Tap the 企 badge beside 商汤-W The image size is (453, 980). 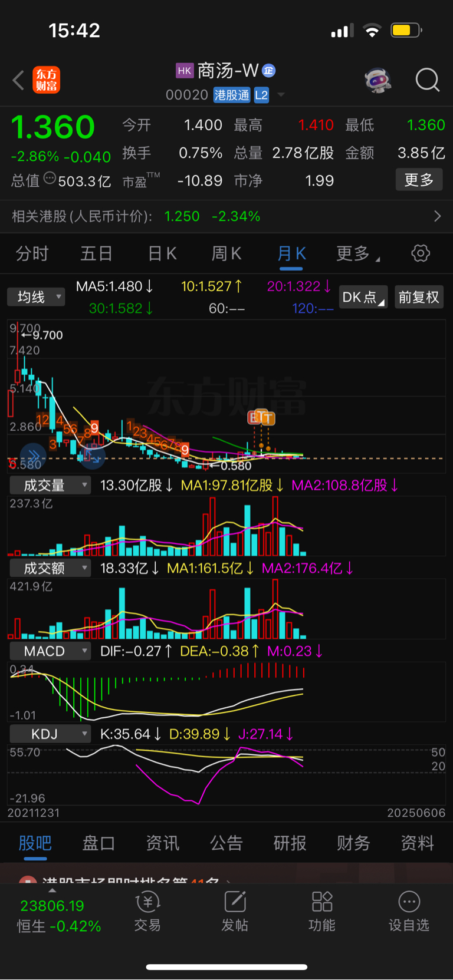pyautogui.click(x=269, y=71)
